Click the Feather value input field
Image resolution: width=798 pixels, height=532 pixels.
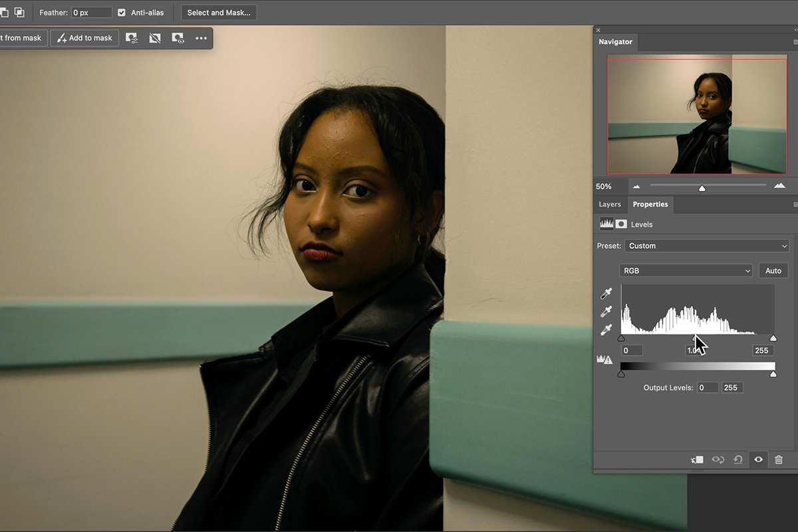[x=90, y=12]
